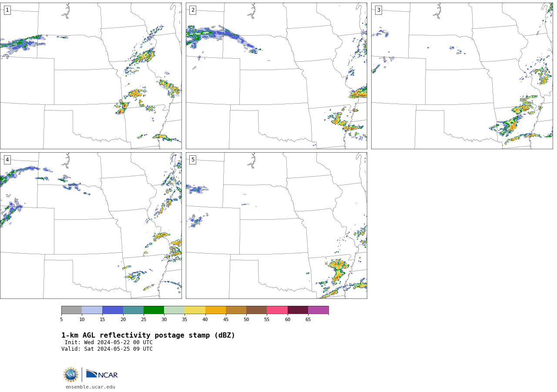Open ensemble member 2 reflectivity map
The image size is (557, 392).
276,76
